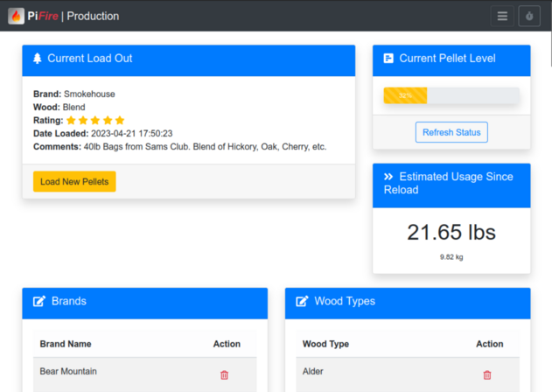Viewport: 552px width, 392px height.
Task: Click the Alder wood type row
Action: click(x=313, y=372)
